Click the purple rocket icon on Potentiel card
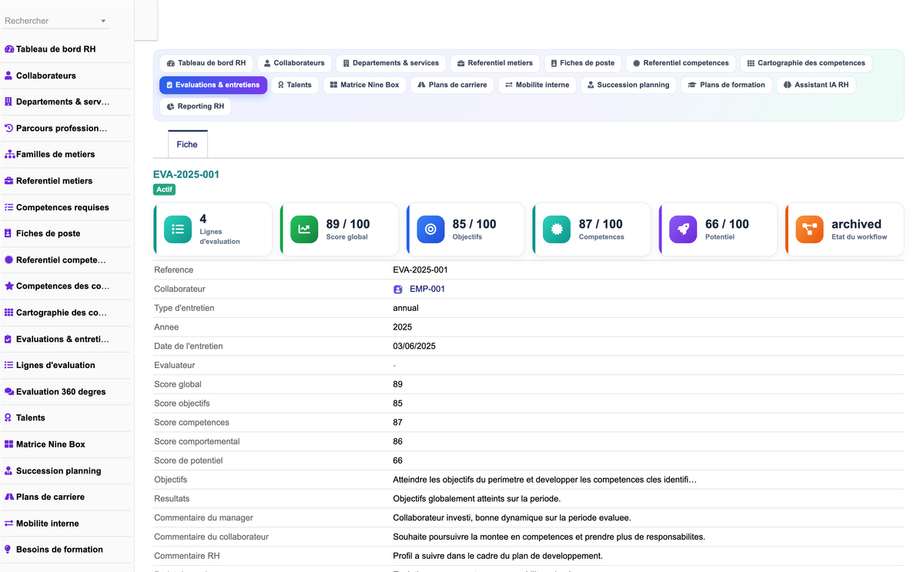The width and height of the screenshot is (924, 572). [683, 229]
